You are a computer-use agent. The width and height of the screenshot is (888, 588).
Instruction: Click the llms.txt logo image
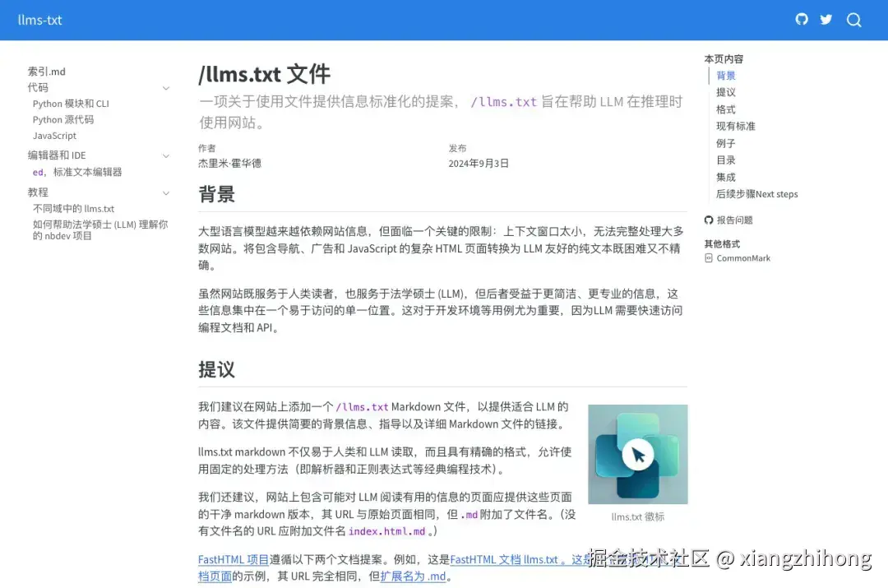(x=638, y=454)
